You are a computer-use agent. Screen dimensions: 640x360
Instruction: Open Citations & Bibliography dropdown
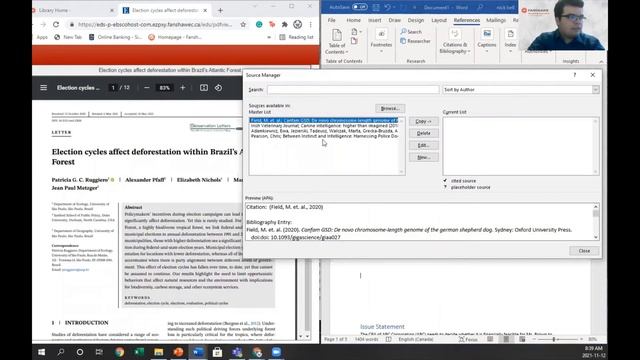pos(455,42)
